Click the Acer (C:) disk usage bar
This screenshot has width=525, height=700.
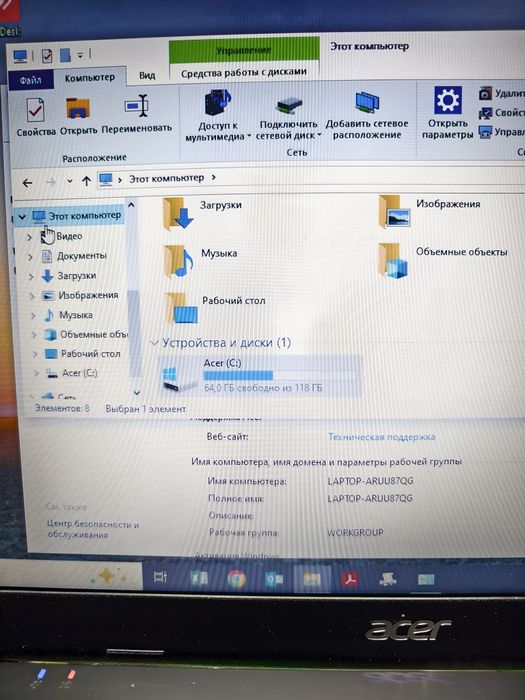(x=279, y=375)
